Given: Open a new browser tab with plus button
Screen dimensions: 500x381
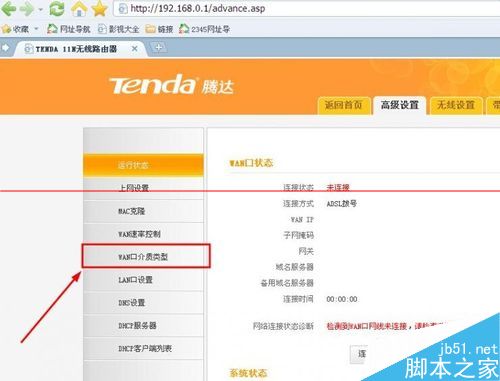Looking at the screenshot, I should tap(159, 48).
